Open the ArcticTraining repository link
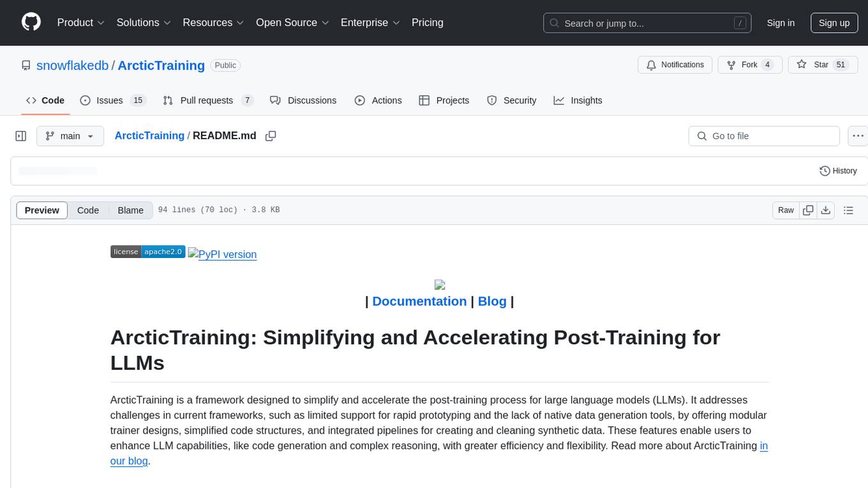868x488 pixels. 161,66
